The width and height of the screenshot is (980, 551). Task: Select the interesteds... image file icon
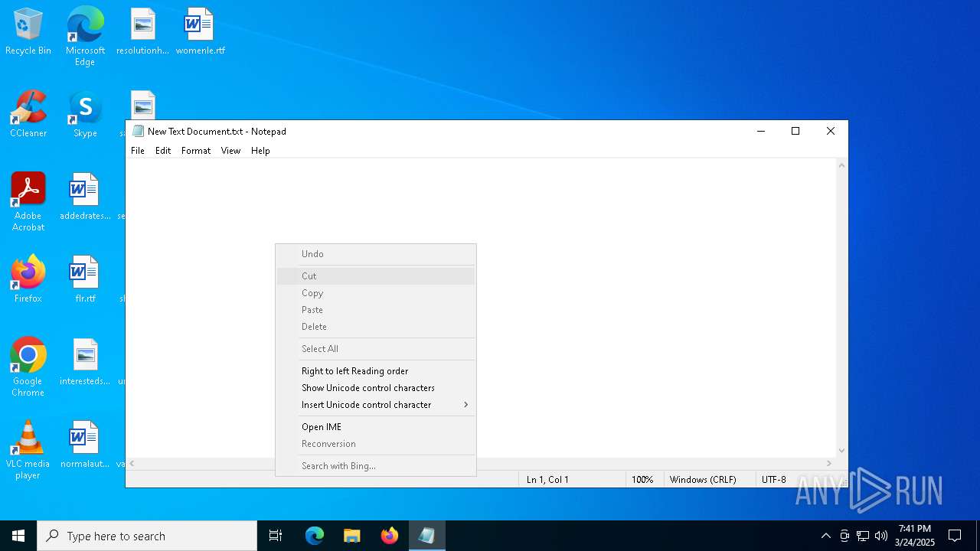pos(85,363)
